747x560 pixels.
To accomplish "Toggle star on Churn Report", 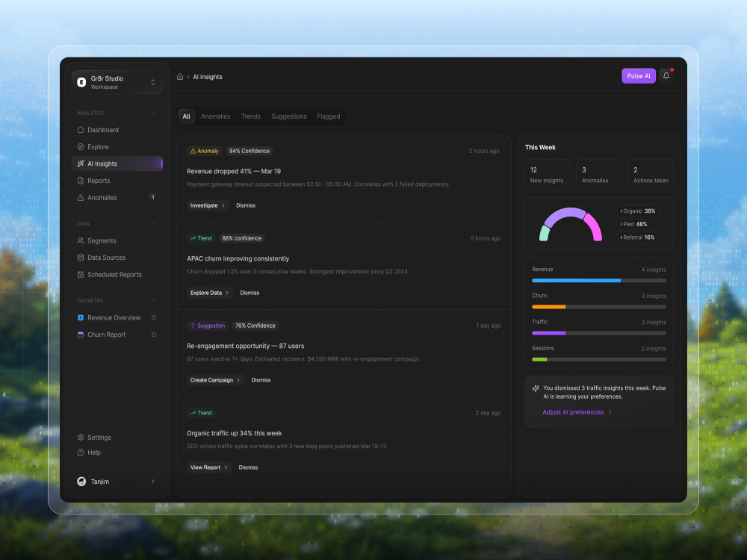I will [x=153, y=335].
